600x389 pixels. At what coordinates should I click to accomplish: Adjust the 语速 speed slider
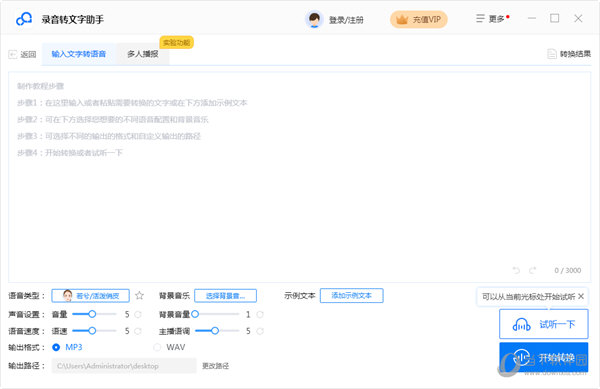[x=94, y=331]
